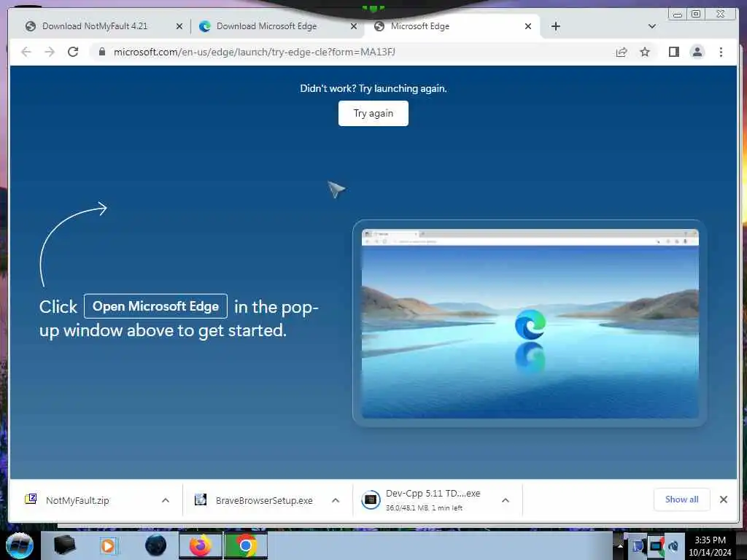747x560 pixels.
Task: Go forward to the next page
Action: pos(50,52)
